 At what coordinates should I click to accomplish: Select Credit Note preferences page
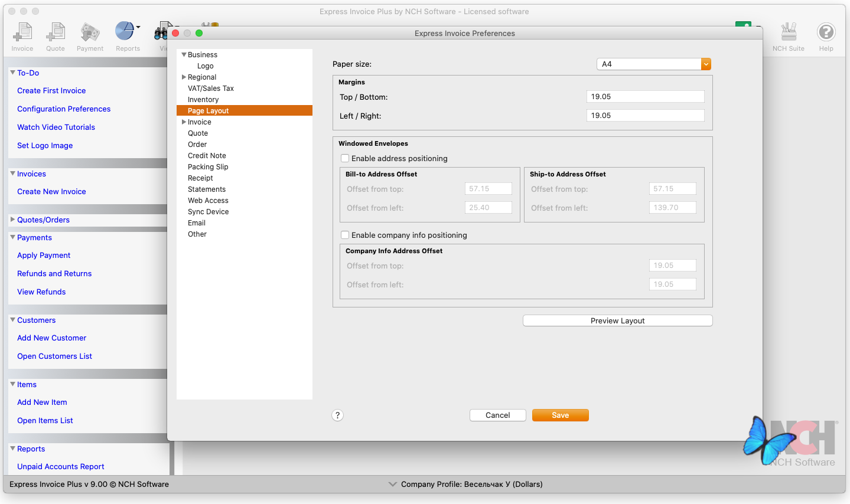tap(207, 156)
